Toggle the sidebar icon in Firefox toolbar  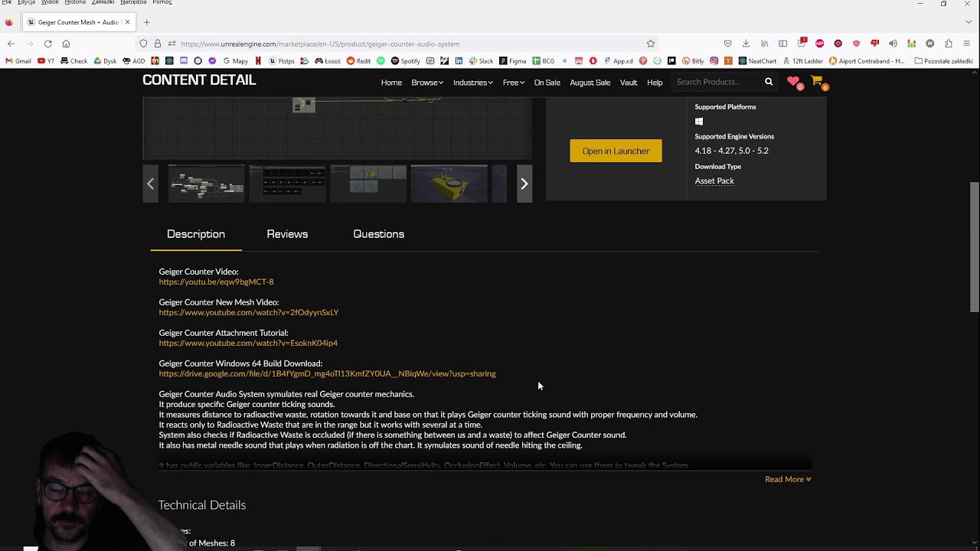click(x=782, y=44)
